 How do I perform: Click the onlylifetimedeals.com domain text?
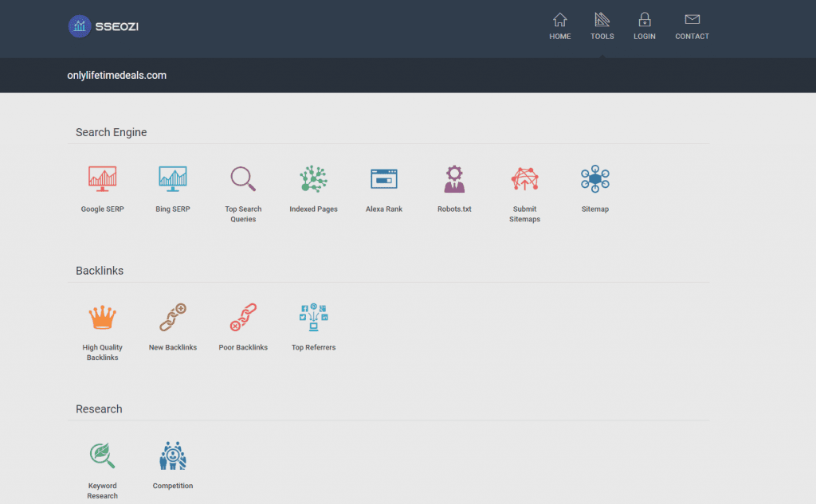click(117, 76)
